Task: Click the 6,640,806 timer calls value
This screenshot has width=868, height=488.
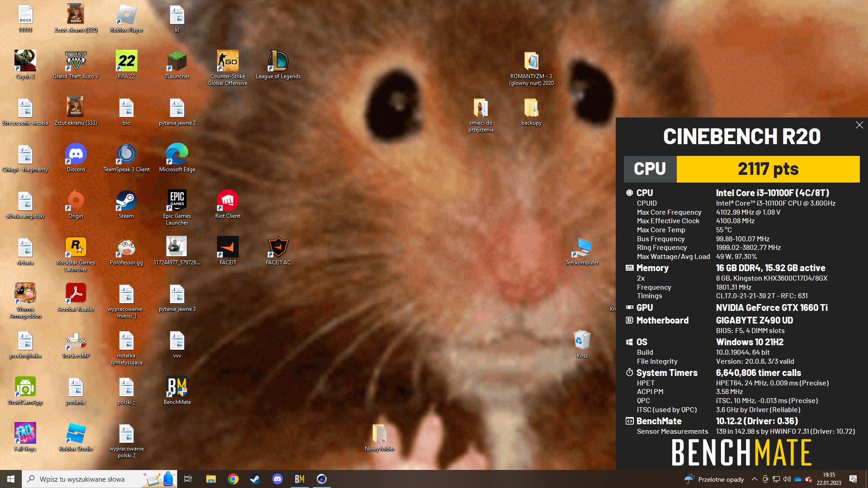Action: (x=758, y=373)
